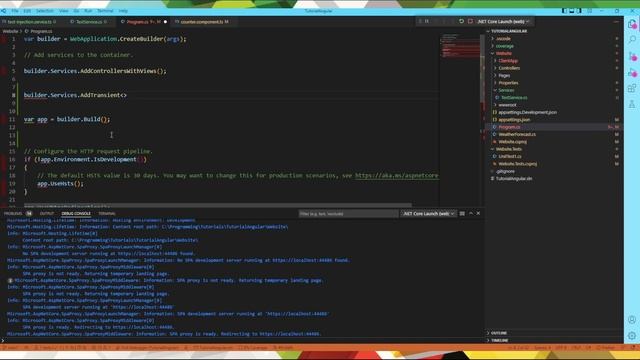The width and height of the screenshot is (640, 360).
Task: Focus the debug console filter input
Action: [x=348, y=213]
